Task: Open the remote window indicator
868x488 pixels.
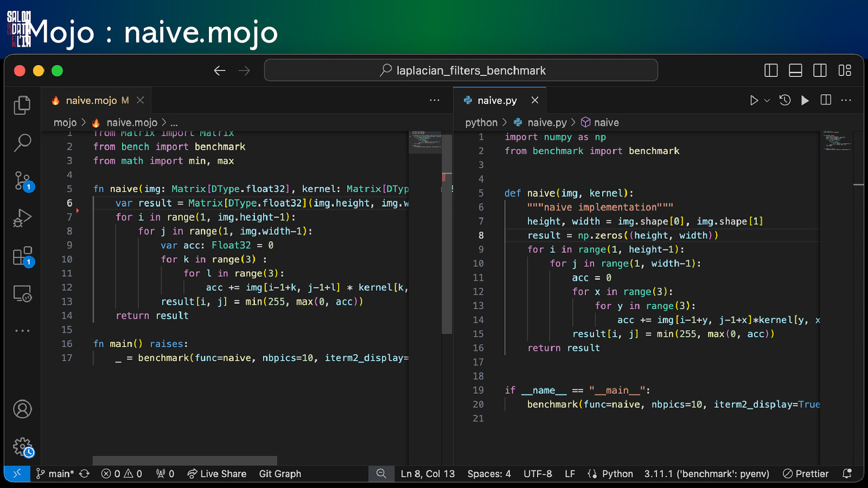Action: click(17, 473)
